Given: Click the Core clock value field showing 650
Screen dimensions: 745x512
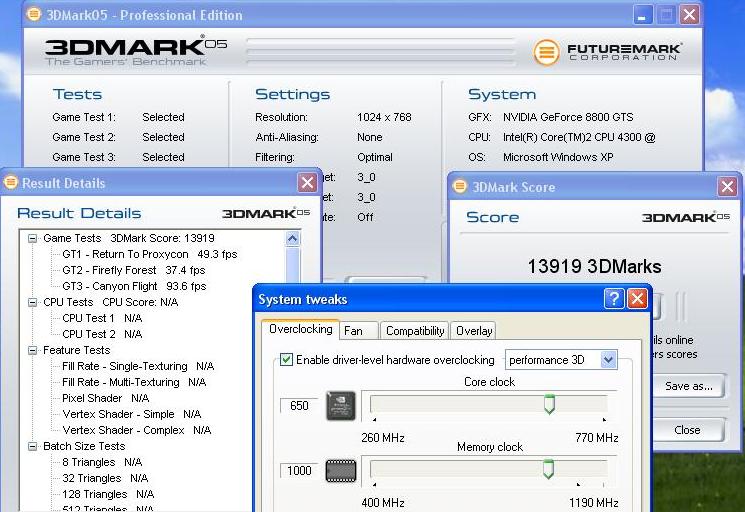Looking at the screenshot, I should [299, 406].
